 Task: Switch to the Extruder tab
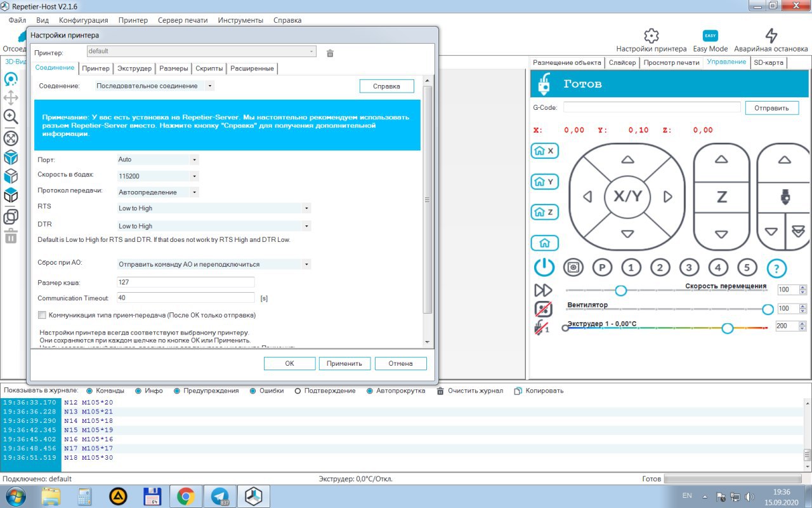click(134, 69)
